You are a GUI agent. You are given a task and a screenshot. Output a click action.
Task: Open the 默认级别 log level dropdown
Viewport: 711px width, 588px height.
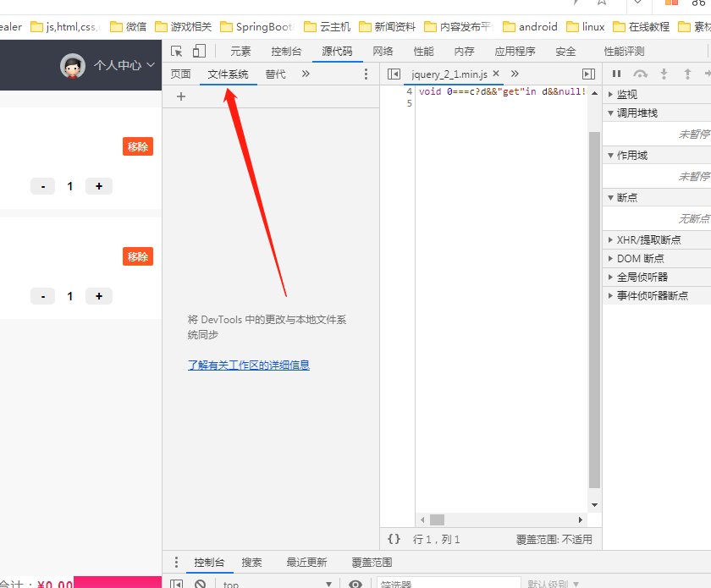pyautogui.click(x=554, y=585)
